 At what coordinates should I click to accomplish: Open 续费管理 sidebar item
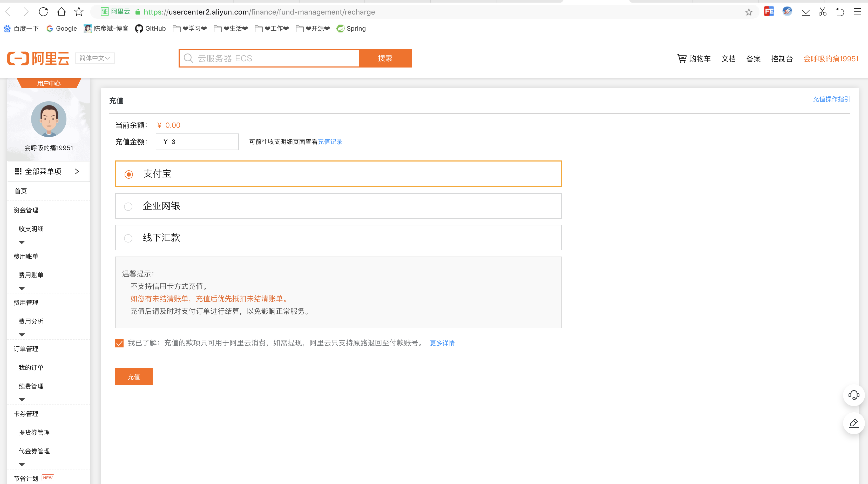tap(31, 386)
